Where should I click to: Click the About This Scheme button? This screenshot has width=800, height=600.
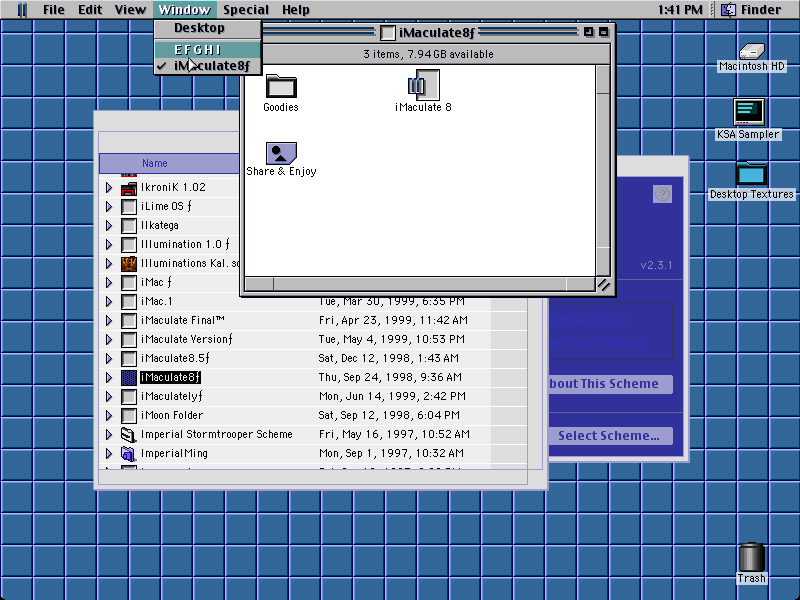(x=611, y=384)
